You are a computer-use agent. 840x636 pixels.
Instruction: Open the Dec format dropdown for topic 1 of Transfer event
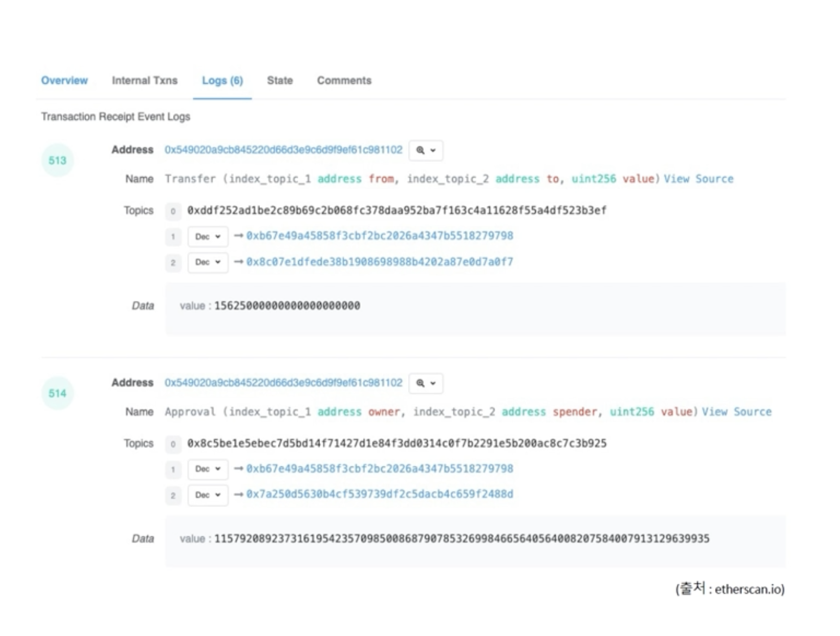point(208,236)
